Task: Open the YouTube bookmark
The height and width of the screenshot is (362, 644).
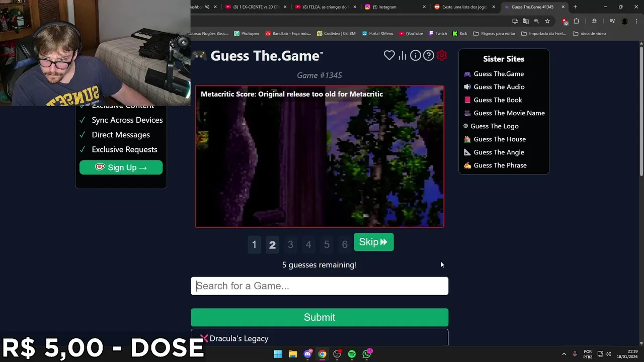Action: [411, 34]
